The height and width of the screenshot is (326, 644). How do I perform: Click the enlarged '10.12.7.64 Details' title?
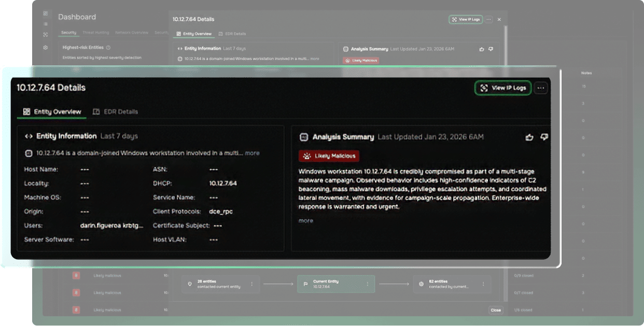pos(51,88)
